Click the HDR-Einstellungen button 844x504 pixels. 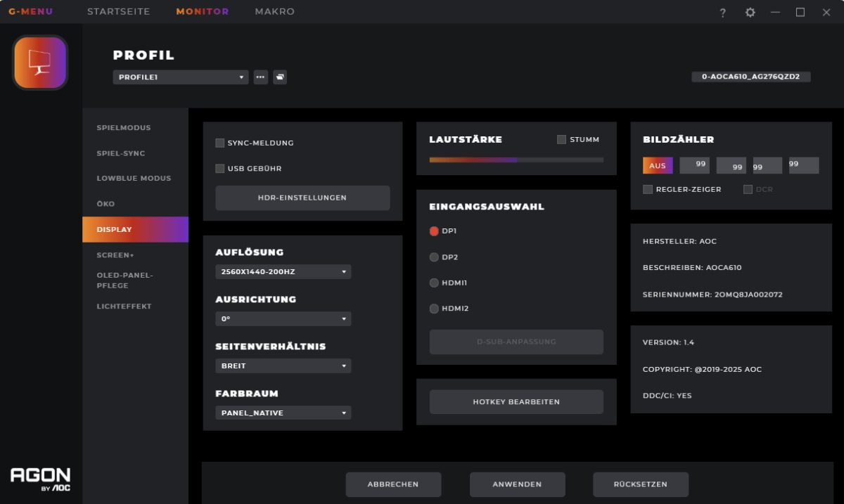tap(302, 198)
